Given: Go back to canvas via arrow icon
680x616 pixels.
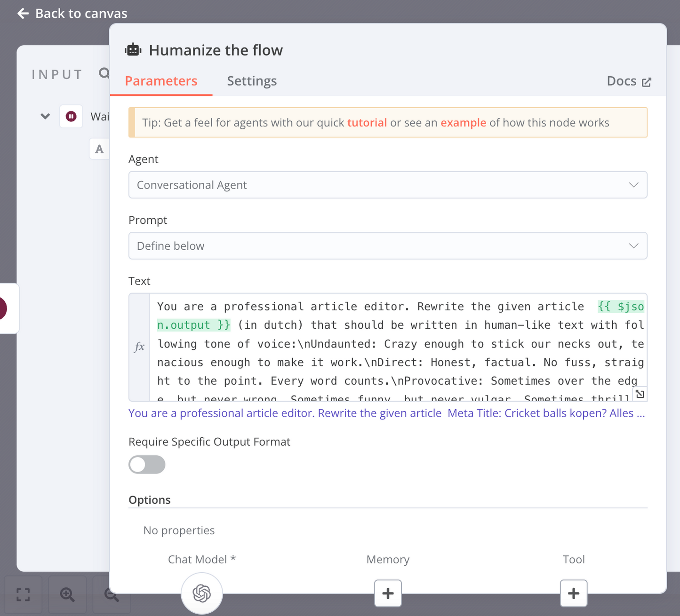Looking at the screenshot, I should [x=23, y=14].
